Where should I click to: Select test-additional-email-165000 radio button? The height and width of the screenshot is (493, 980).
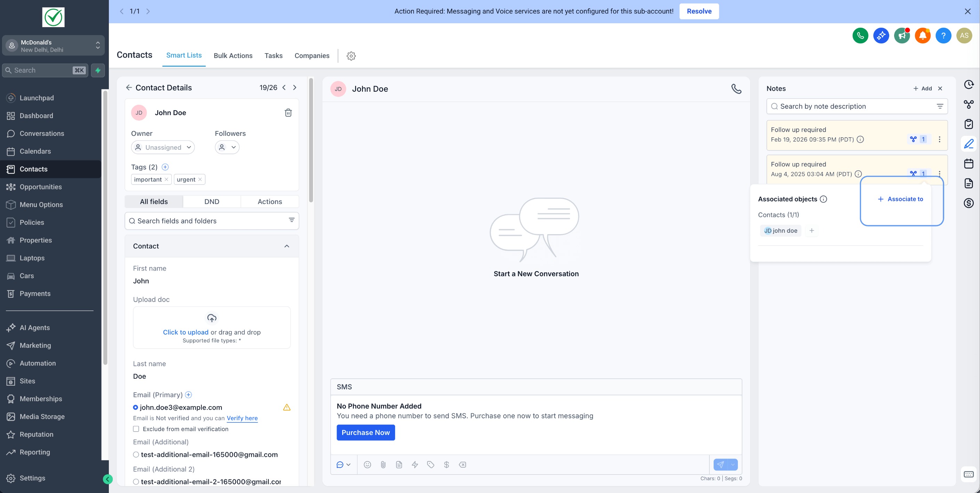(136, 454)
